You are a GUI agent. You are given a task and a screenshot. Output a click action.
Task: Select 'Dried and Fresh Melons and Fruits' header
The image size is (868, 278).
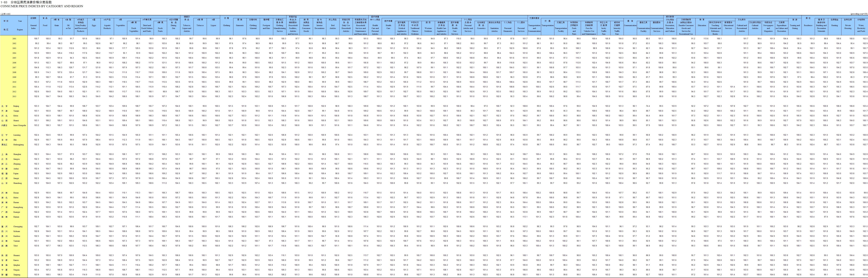click(147, 28)
